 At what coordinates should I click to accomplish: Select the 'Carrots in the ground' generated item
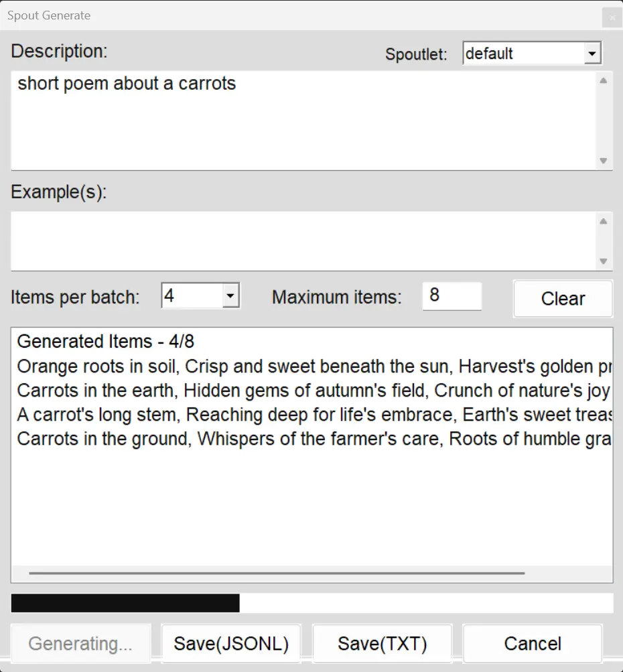click(x=314, y=438)
